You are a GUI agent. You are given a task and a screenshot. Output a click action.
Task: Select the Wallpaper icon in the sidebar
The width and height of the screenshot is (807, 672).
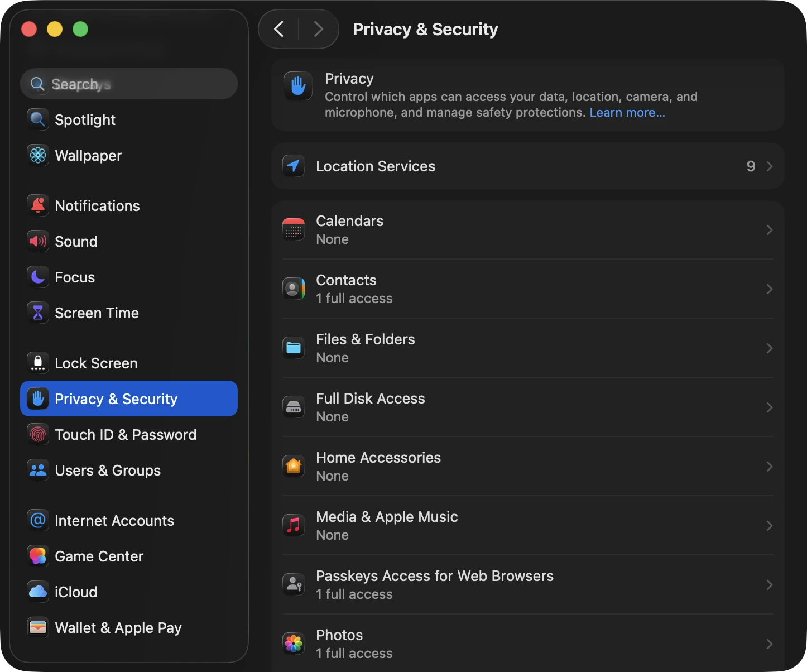pos(37,156)
